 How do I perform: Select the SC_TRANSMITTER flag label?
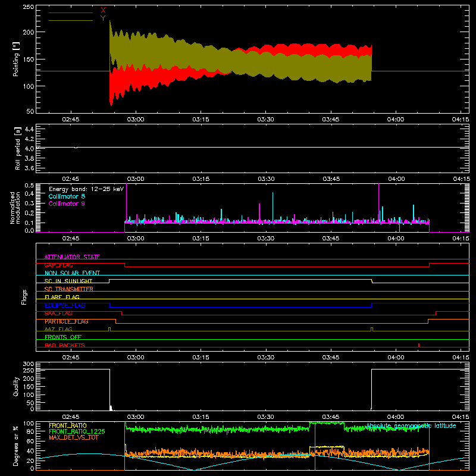(x=69, y=289)
